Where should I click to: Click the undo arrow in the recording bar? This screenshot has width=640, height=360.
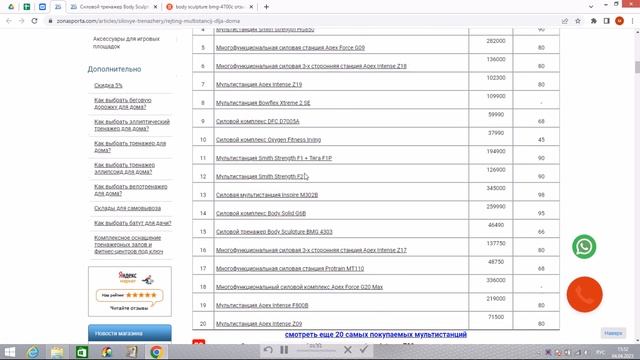[268, 350]
